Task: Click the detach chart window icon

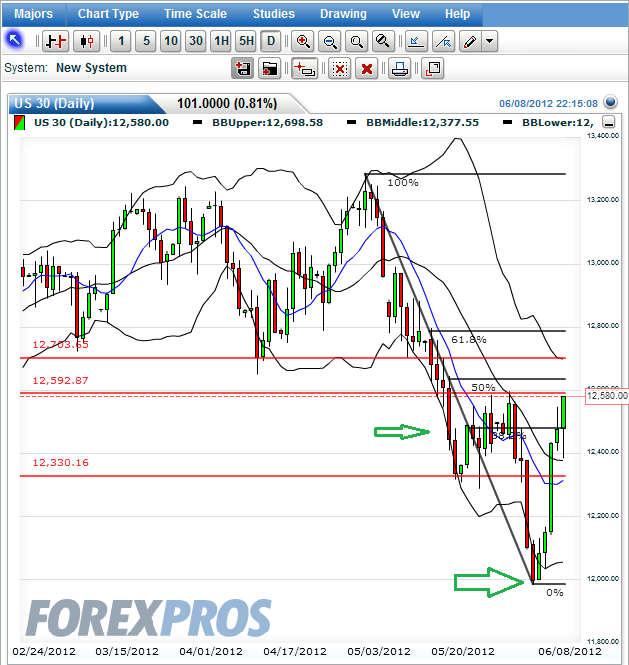Action: click(433, 68)
